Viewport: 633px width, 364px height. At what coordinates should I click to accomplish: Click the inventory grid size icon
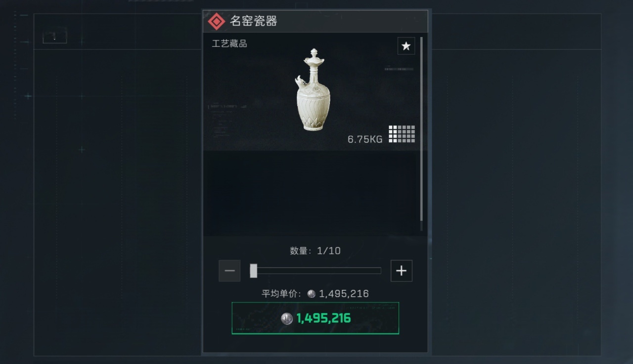coord(402,134)
